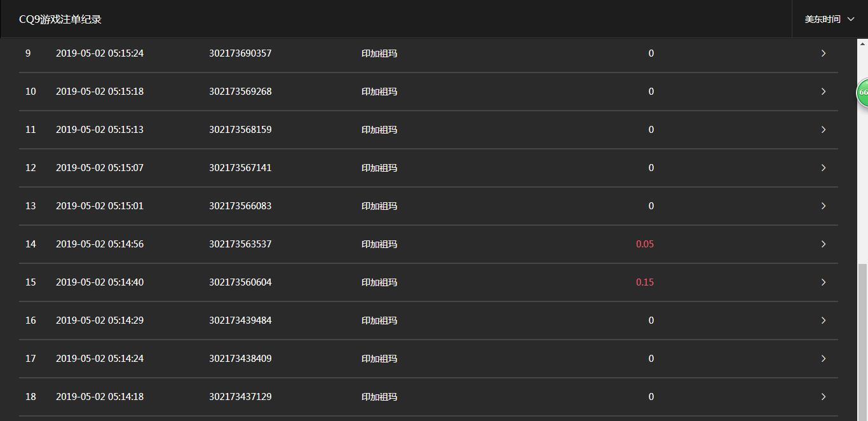
Task: Click chevron for the 0.15 win row
Action: click(823, 282)
